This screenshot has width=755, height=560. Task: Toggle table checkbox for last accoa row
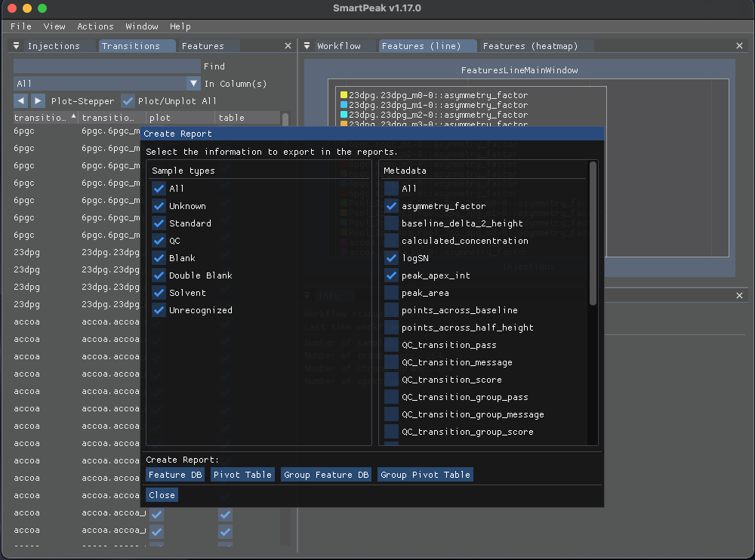[x=225, y=532]
